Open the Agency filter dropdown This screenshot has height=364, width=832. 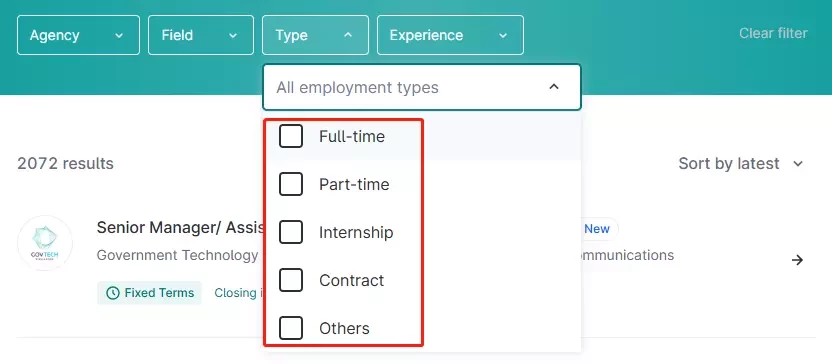tap(79, 35)
